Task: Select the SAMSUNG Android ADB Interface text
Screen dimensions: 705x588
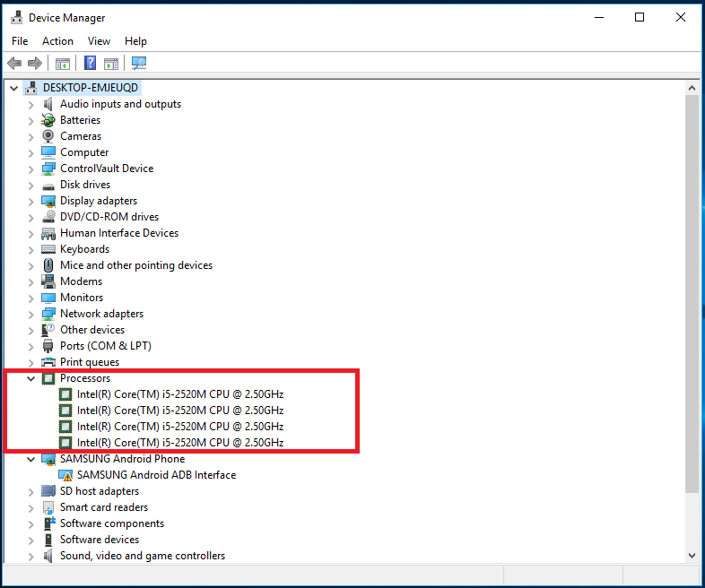Action: tap(156, 475)
